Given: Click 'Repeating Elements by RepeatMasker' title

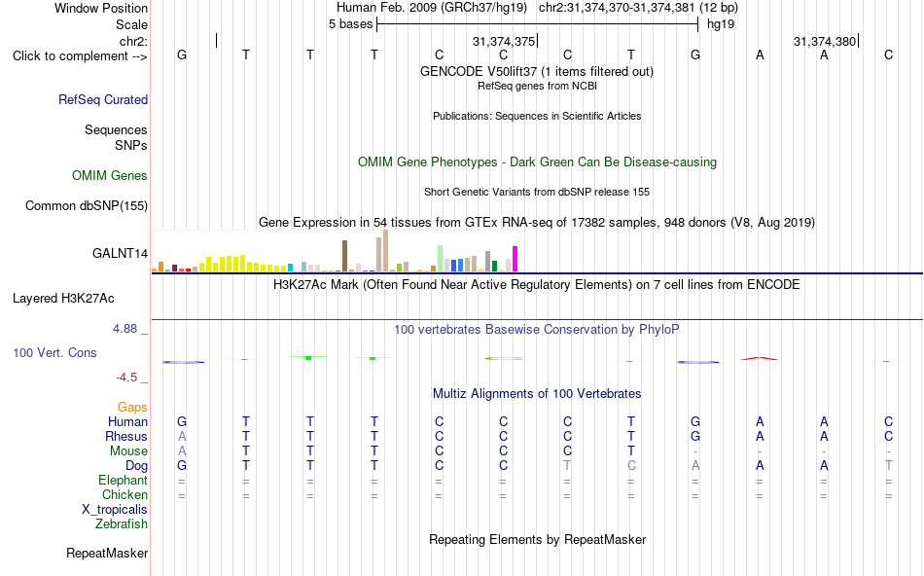Looking at the screenshot, I should coord(537,539).
